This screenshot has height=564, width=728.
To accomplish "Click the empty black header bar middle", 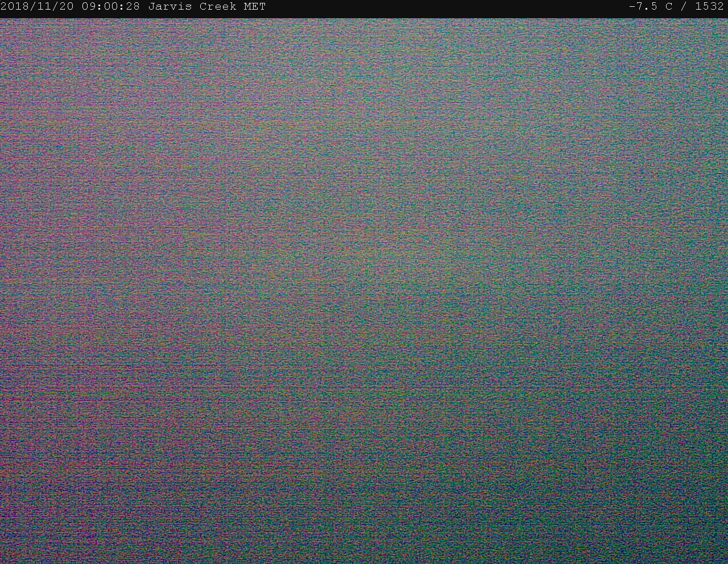I will (x=444, y=7).
